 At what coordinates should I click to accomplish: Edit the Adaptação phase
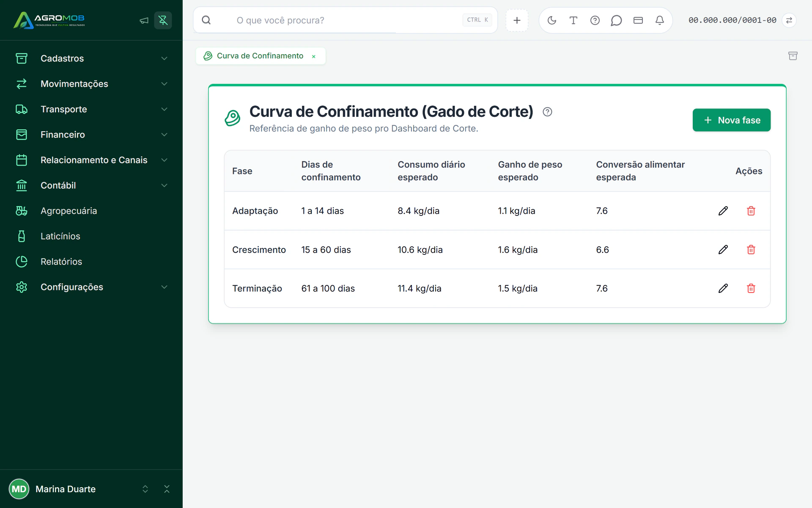coord(723,211)
